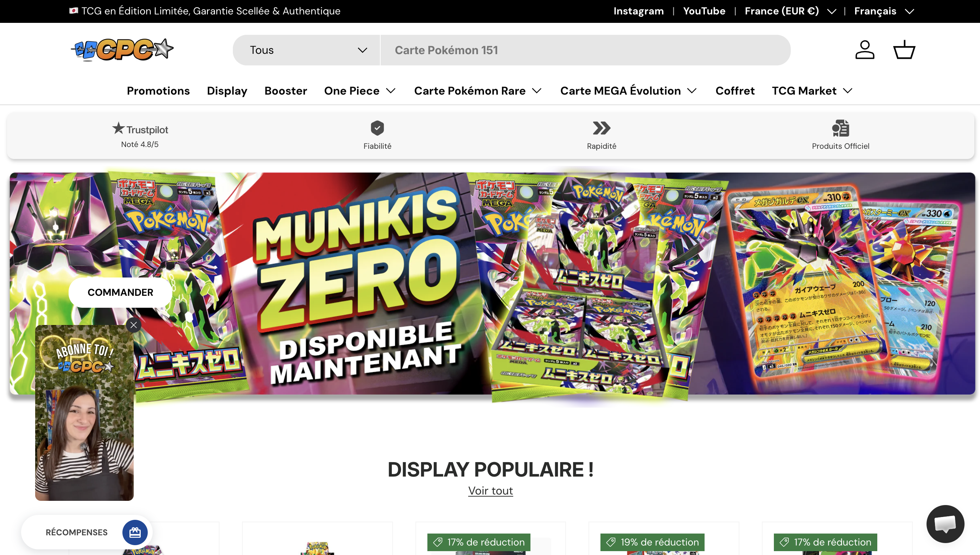This screenshot has width=980, height=555.
Task: Expand the Français language selector
Action: click(x=884, y=11)
